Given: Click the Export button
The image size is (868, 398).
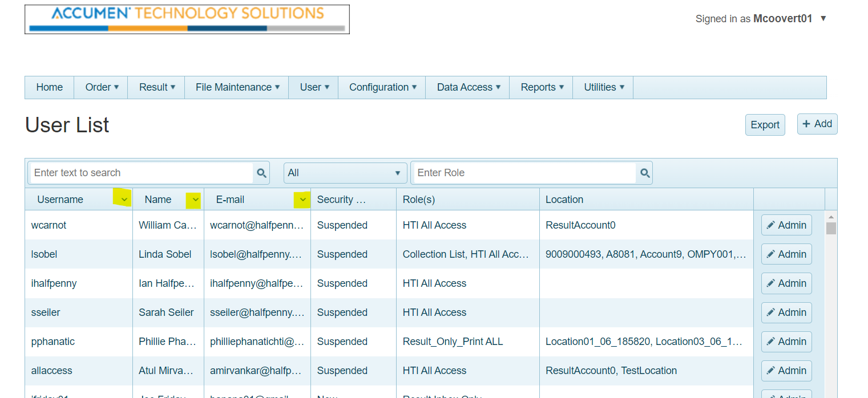Looking at the screenshot, I should (x=765, y=125).
